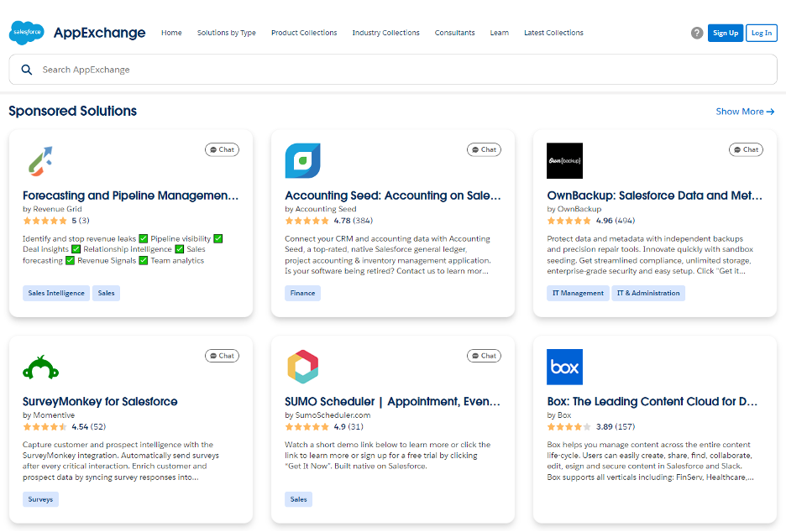Start chat on SurveyMonkey card

pyautogui.click(x=222, y=356)
